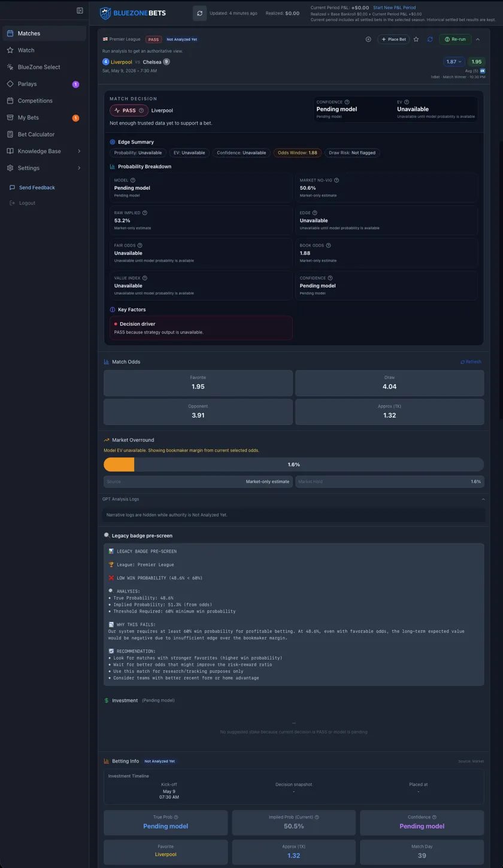Image resolution: width=503 pixels, height=868 pixels.
Task: Expand the Knowledge Base menu
Action: point(44,151)
